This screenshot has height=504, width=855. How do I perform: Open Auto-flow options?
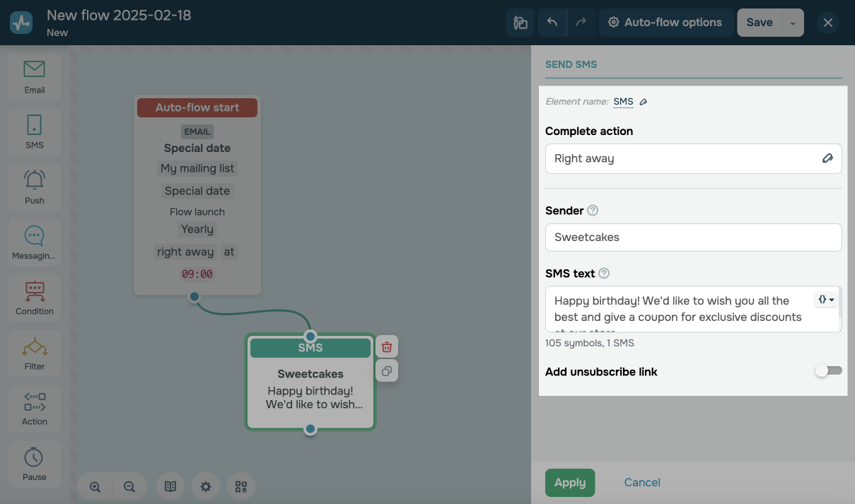tap(665, 23)
